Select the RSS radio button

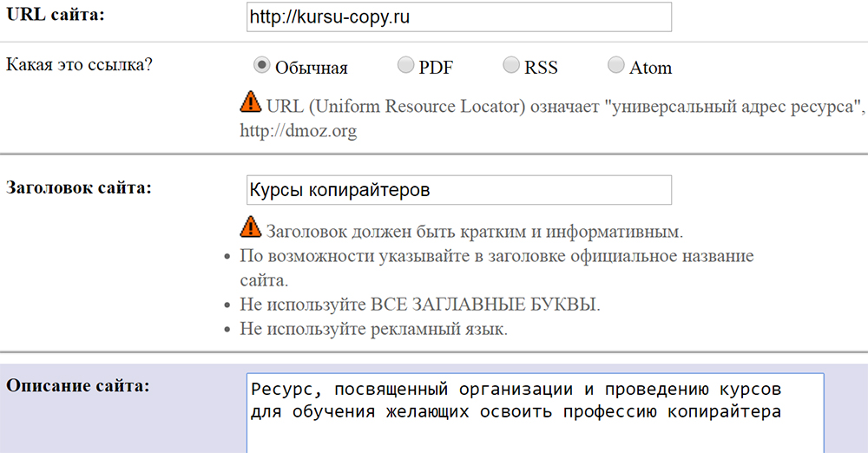point(510,66)
